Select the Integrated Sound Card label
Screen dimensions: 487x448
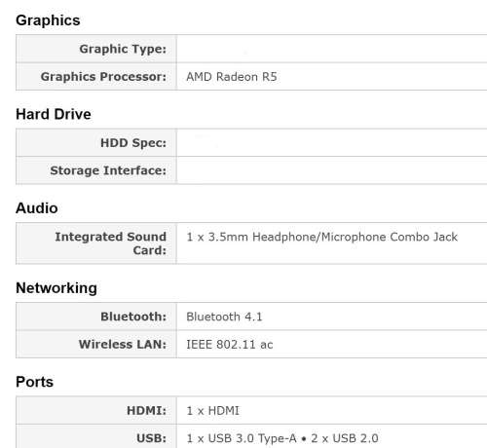pyautogui.click(x=110, y=243)
